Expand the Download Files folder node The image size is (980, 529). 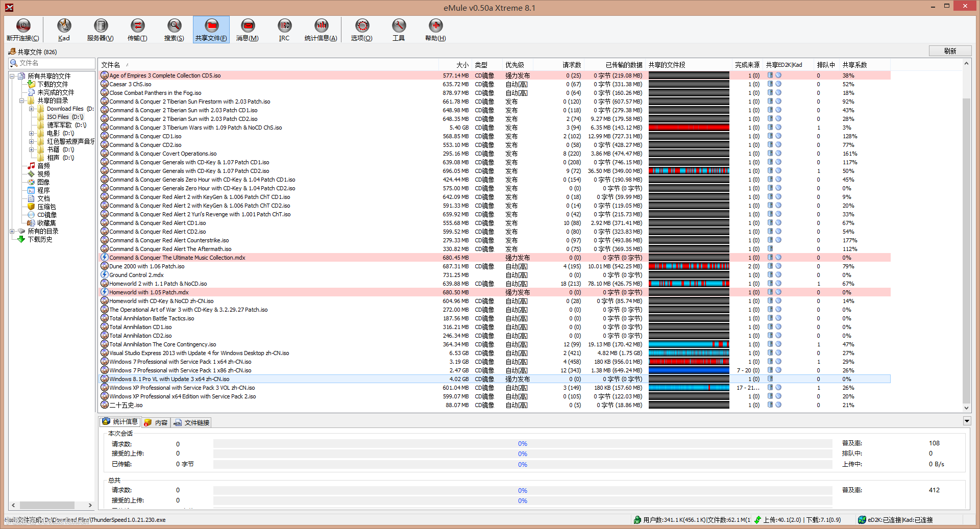pyautogui.click(x=32, y=109)
